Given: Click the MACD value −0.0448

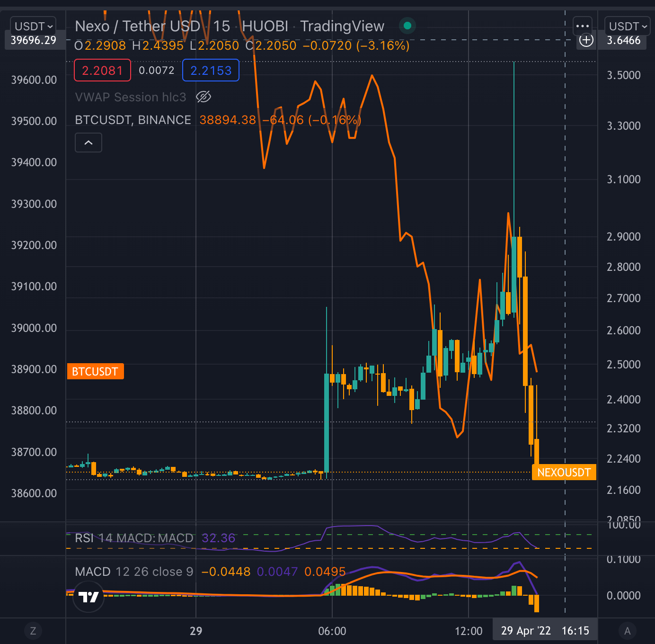Looking at the screenshot, I should (226, 572).
